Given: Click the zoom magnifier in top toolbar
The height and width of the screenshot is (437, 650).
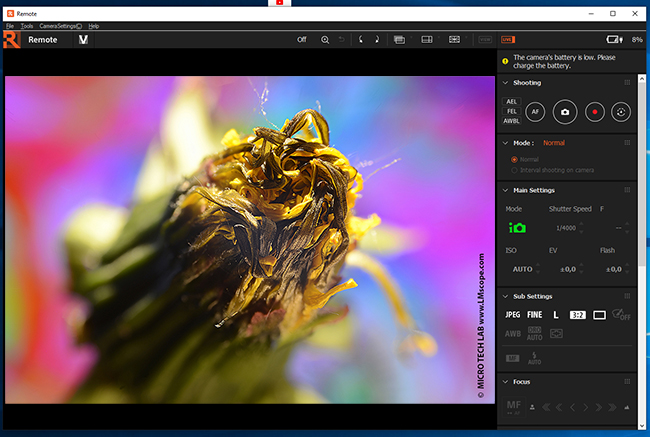Looking at the screenshot, I should coord(325,40).
